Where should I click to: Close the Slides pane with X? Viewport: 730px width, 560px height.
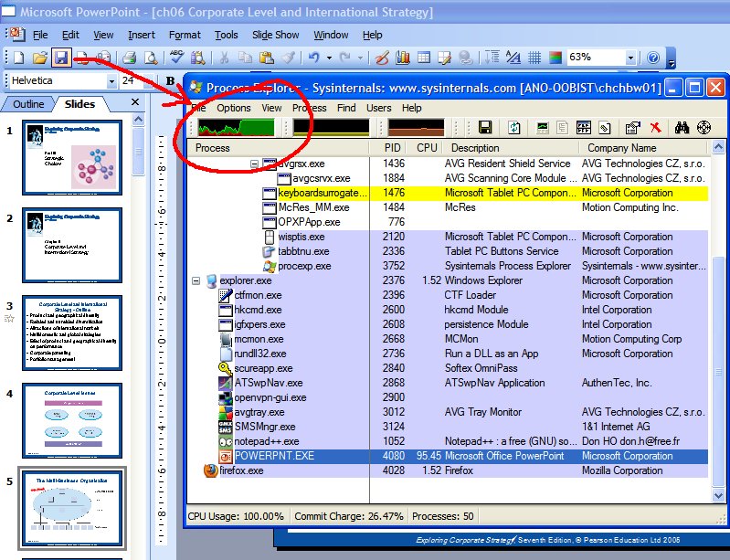(135, 102)
